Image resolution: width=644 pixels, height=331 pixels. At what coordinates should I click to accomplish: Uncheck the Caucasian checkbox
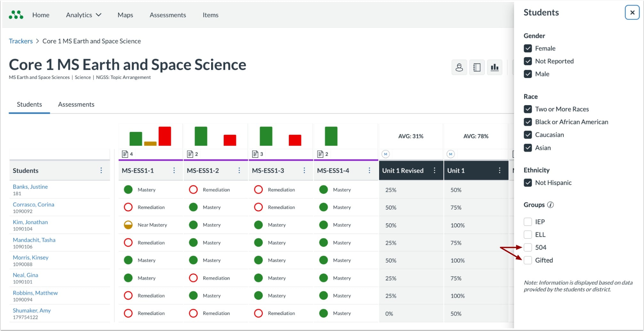[528, 135]
